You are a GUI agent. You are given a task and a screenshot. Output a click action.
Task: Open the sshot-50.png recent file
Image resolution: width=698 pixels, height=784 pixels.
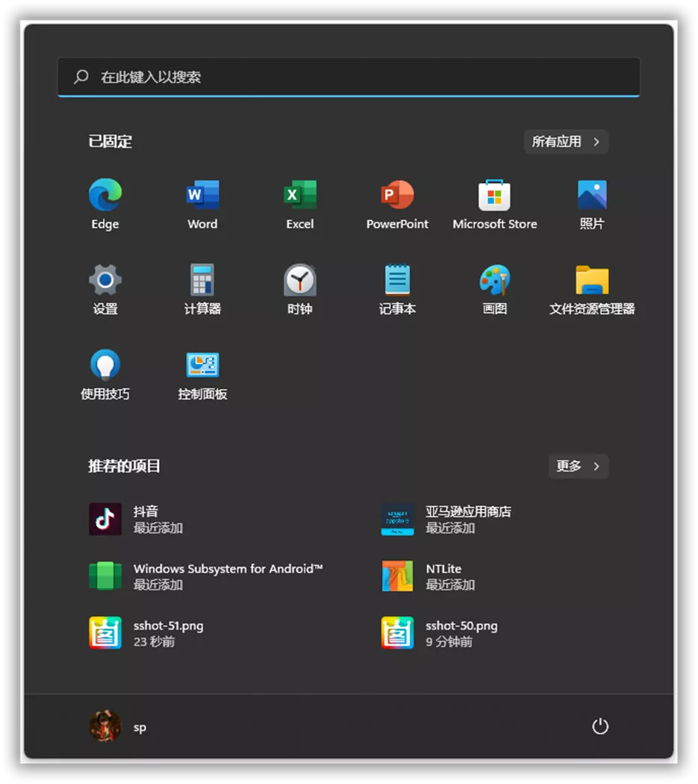pos(439,633)
